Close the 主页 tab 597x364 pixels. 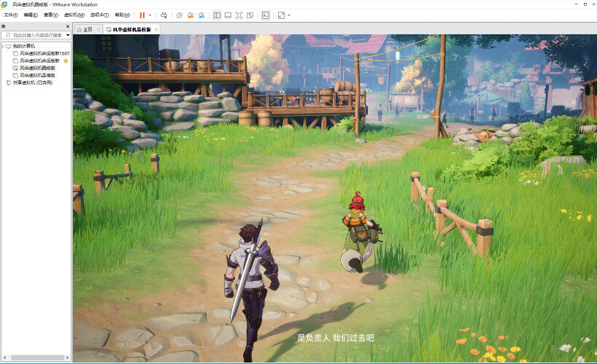pos(99,29)
